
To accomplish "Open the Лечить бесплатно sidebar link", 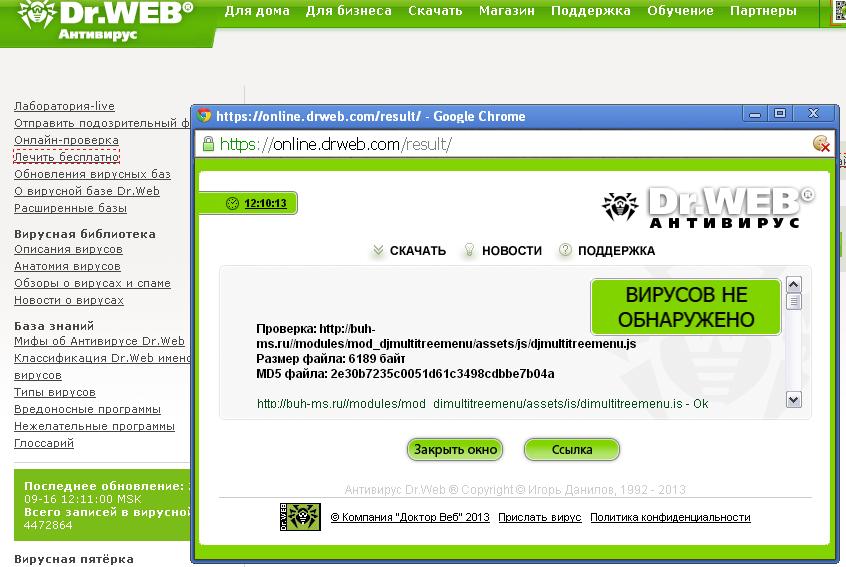I will point(66,157).
